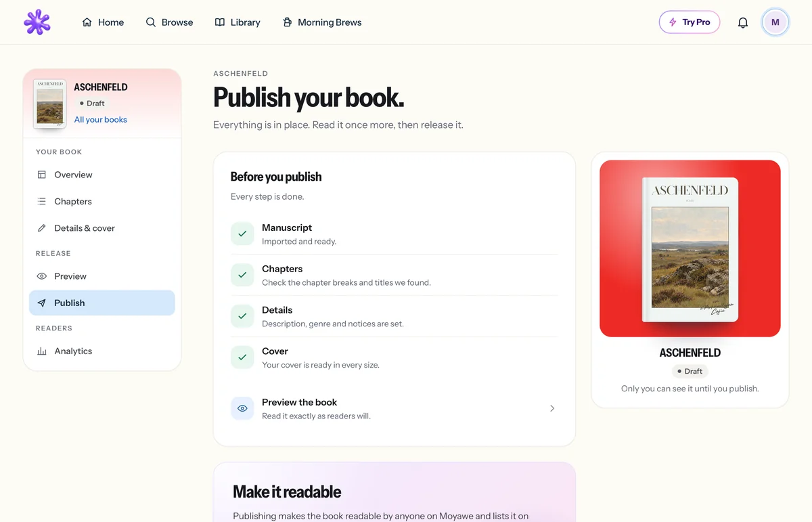Click the ASCHENFELD title in sidebar header
The width and height of the screenshot is (812, 522).
pos(101,87)
